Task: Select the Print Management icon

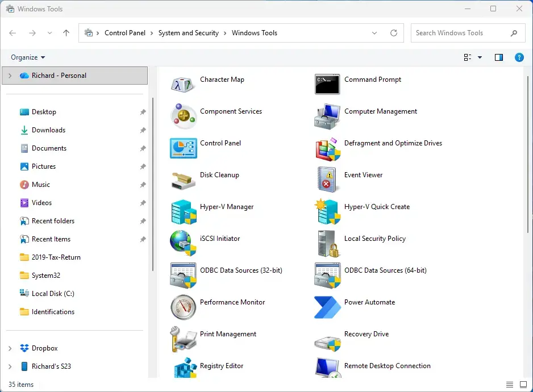Action: (183, 339)
